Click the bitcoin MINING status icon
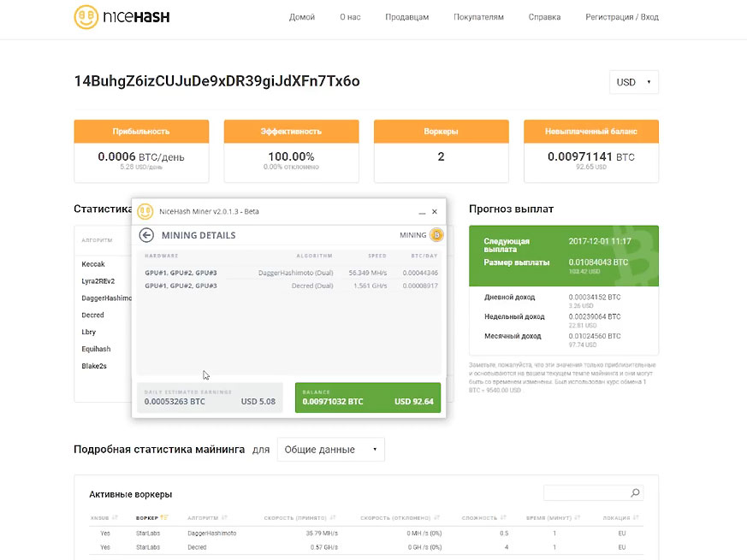747x560 pixels. (x=436, y=235)
